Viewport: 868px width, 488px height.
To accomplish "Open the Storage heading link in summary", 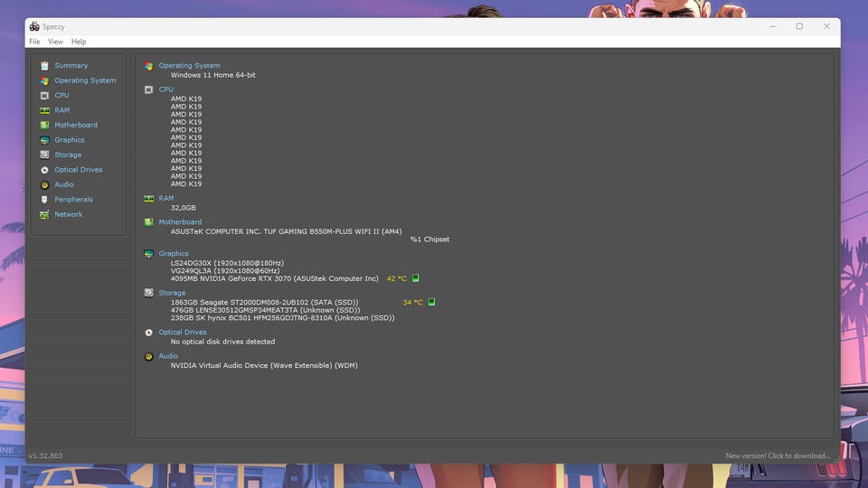I will coord(172,293).
